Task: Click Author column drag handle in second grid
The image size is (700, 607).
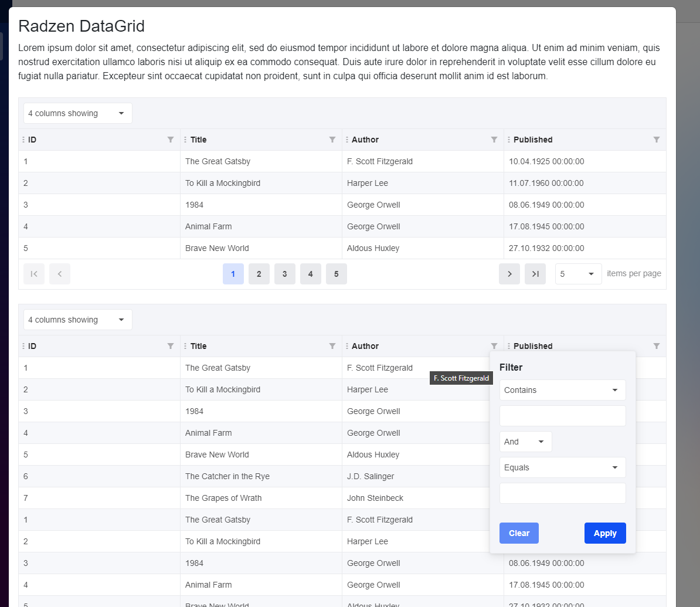Action: [x=347, y=346]
